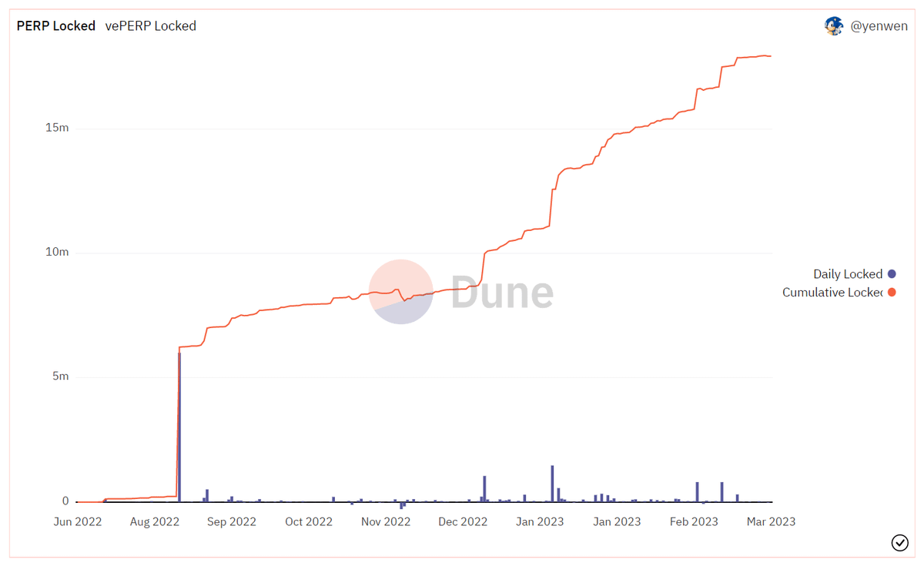
Task: Toggle the Cumulative Locked series label
Action: point(832,293)
